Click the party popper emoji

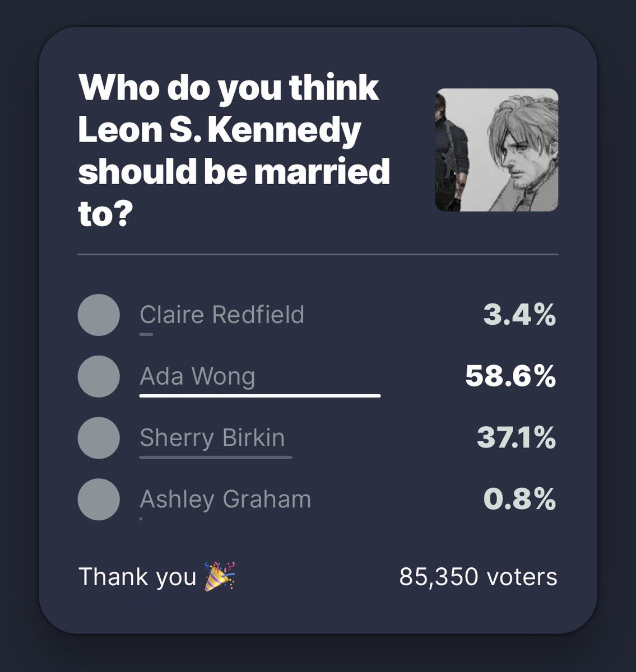click(219, 577)
